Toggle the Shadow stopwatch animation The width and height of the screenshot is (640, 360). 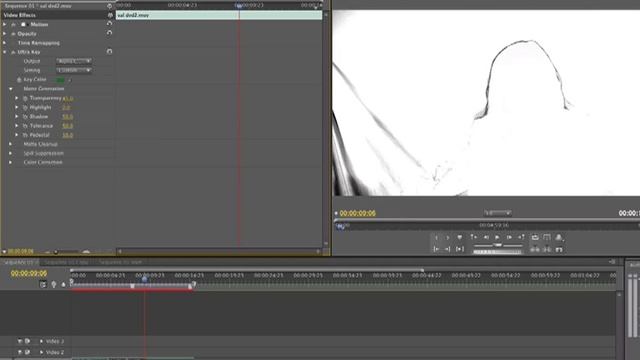tap(25, 117)
